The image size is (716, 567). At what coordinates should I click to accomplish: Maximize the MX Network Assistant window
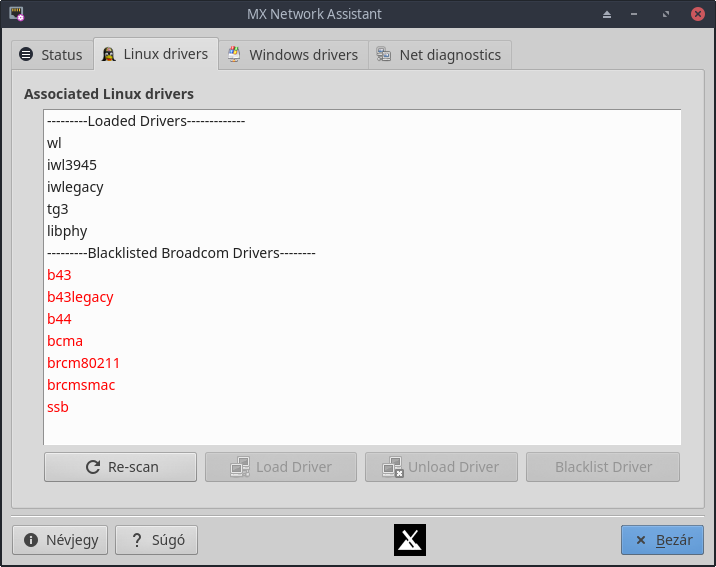click(666, 14)
